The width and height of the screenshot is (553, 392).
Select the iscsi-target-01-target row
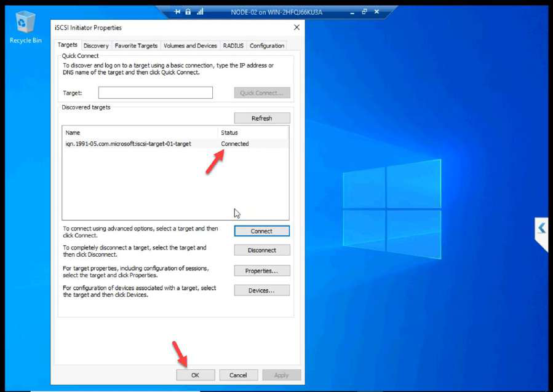175,144
